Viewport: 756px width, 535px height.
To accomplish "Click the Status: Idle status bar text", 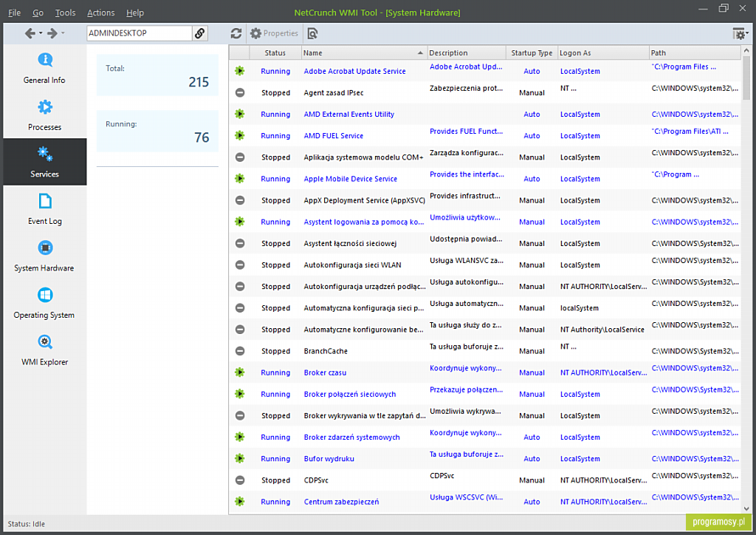I will point(26,524).
